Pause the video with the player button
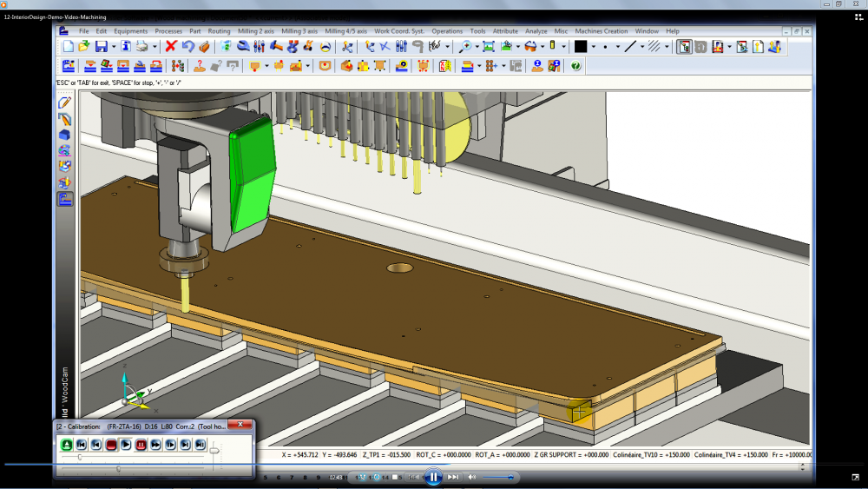 (433, 477)
